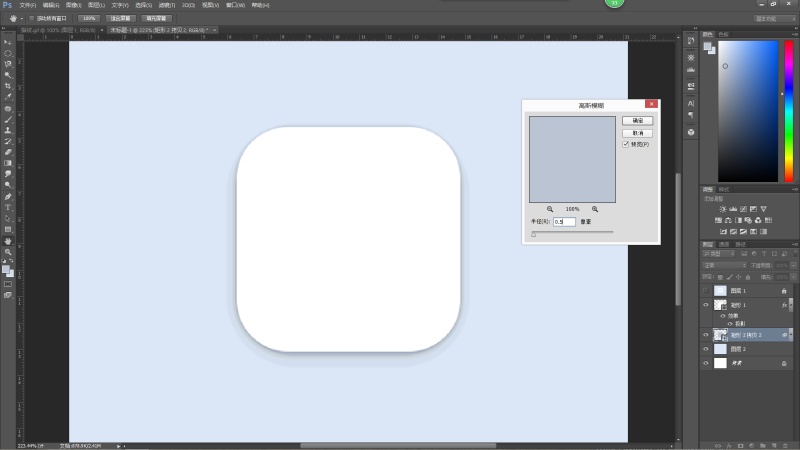Click the zoom out magnifier in blur dialog

pyautogui.click(x=549, y=209)
